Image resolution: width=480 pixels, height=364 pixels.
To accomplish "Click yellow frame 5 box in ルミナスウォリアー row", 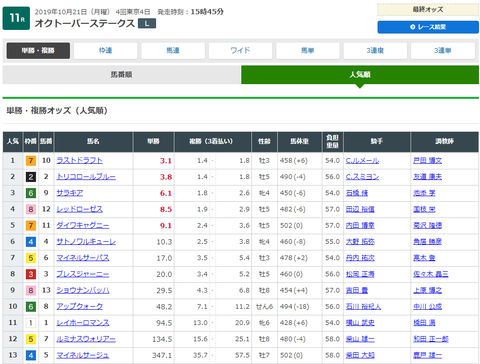I will pos(31,339).
